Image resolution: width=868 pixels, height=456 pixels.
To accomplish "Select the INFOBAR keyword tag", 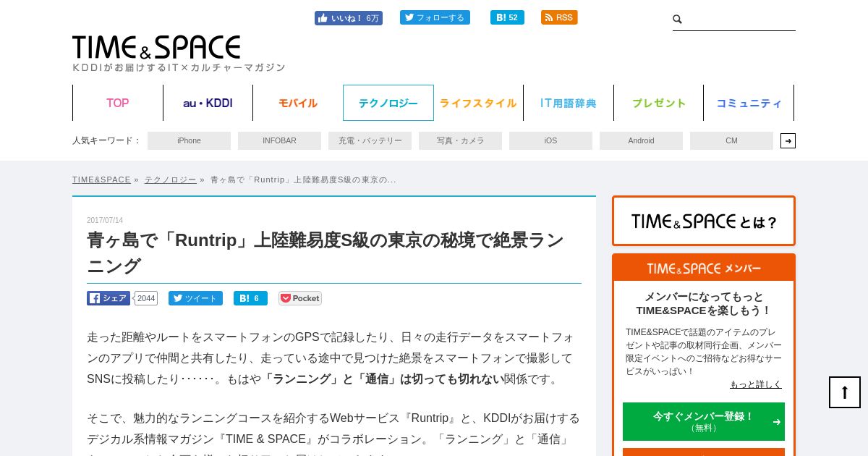I will pos(279,140).
